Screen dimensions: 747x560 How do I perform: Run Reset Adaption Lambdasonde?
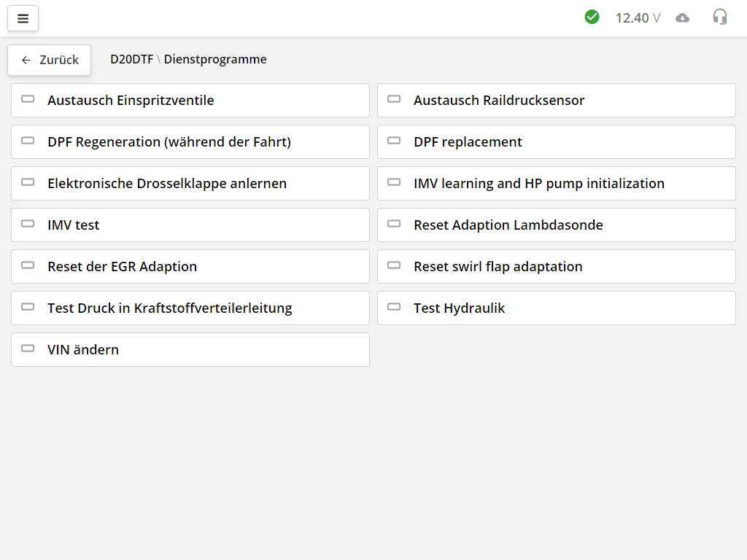click(x=508, y=225)
